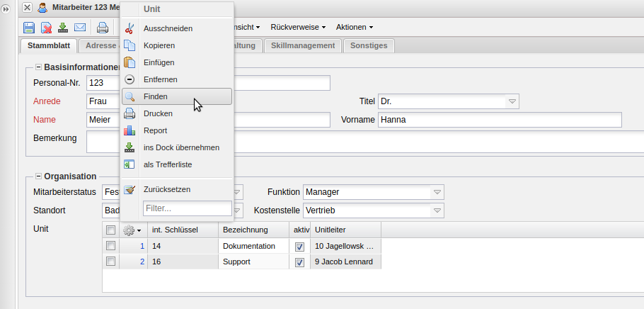The width and height of the screenshot is (644, 309).
Task: Open the gear menu in Unit table header
Action: [132, 230]
